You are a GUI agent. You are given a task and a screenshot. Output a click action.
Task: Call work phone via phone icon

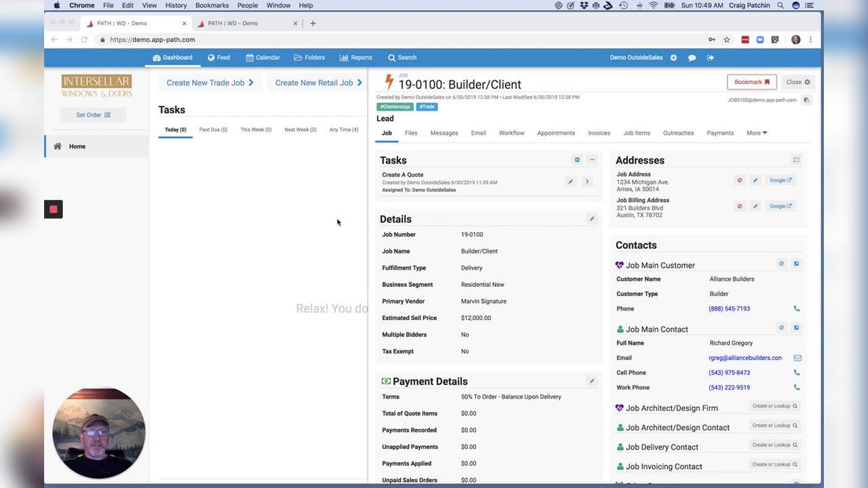coord(797,387)
